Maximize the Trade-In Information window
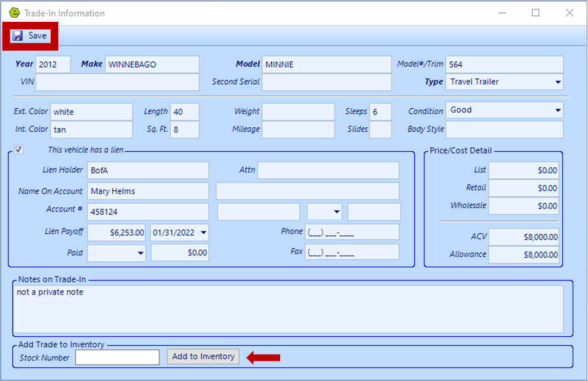The width and height of the screenshot is (588, 381). 536,13
